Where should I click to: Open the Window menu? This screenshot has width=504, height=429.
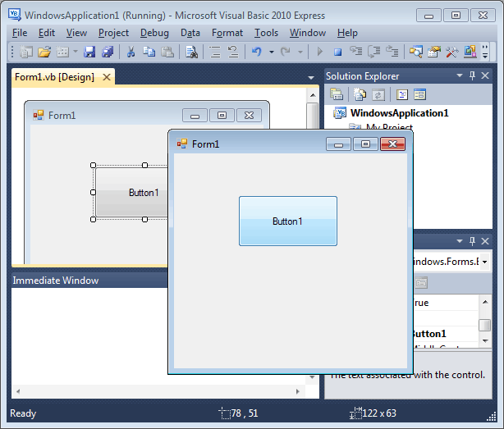click(x=308, y=33)
